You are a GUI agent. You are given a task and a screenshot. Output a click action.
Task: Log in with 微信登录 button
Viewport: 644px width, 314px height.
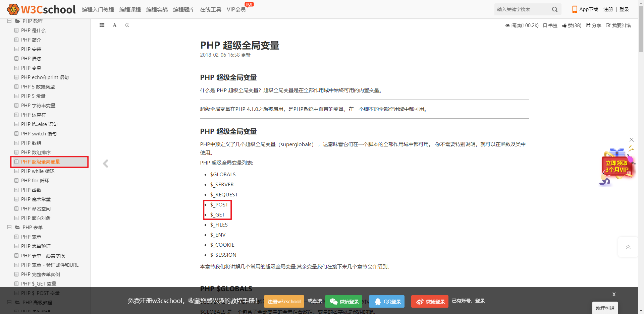(344, 301)
